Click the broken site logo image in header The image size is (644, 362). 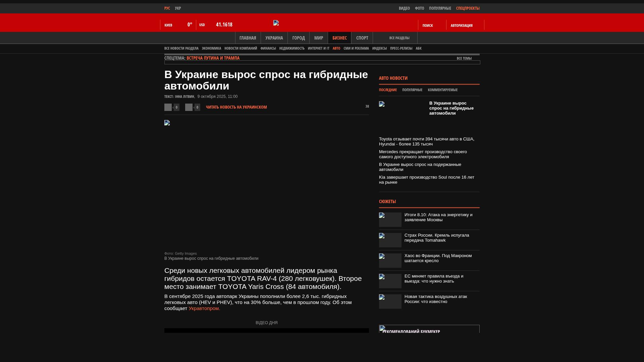[276, 23]
